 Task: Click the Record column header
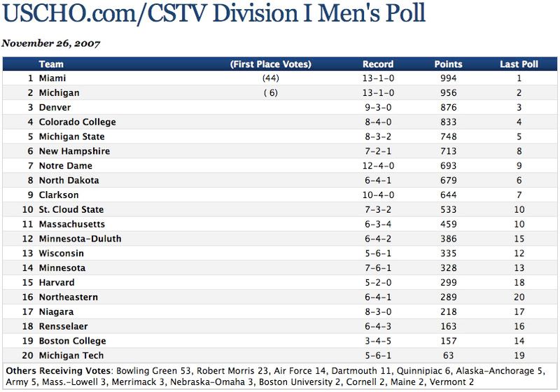[378, 64]
